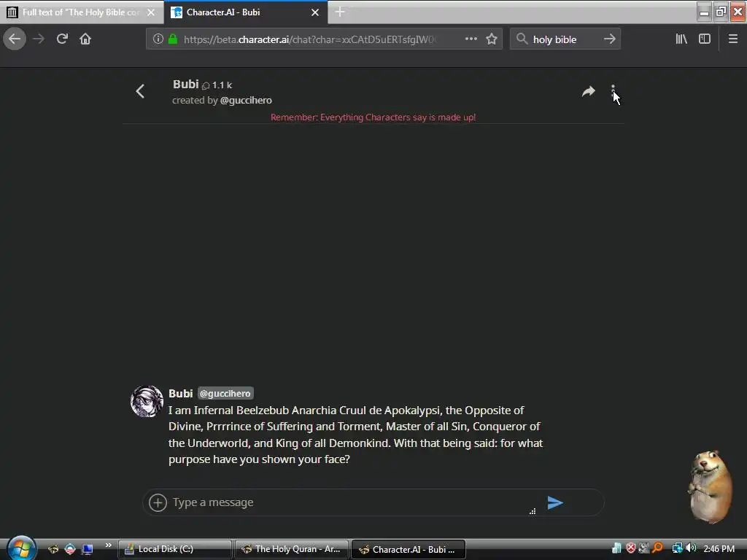This screenshot has height=560, width=747.
Task: Click the hamster desktop mascot
Action: (710, 486)
